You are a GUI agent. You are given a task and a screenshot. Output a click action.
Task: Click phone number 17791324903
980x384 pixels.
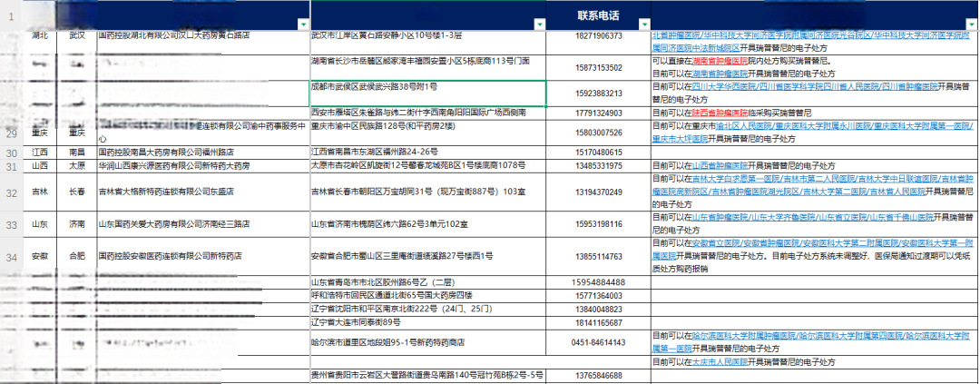click(x=599, y=113)
